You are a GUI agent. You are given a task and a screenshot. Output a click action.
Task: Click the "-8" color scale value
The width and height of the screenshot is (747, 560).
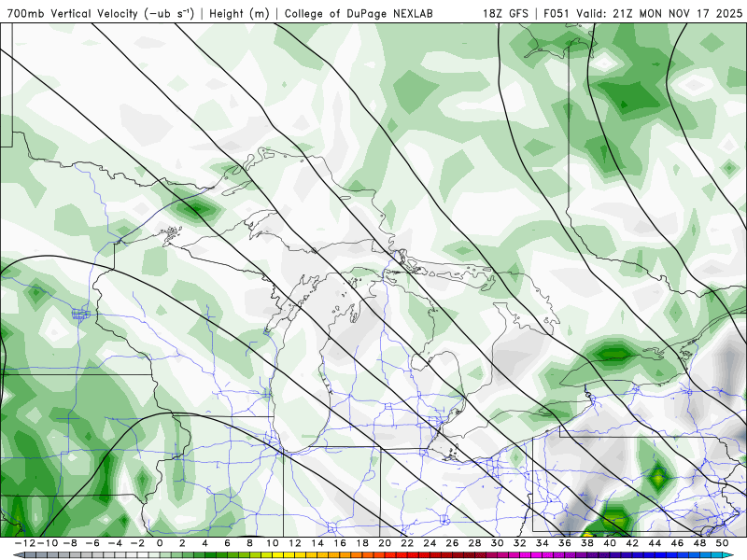[x=69, y=543]
